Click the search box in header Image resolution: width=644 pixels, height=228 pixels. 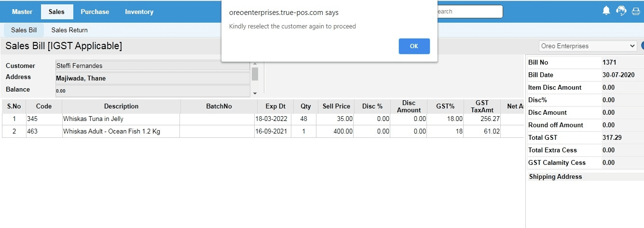click(468, 12)
